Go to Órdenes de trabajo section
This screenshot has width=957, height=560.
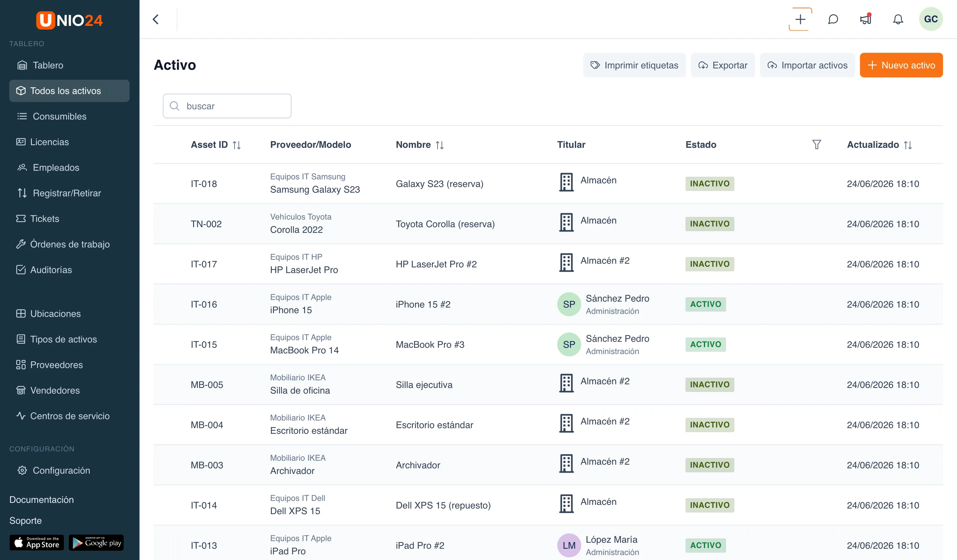pos(69,244)
